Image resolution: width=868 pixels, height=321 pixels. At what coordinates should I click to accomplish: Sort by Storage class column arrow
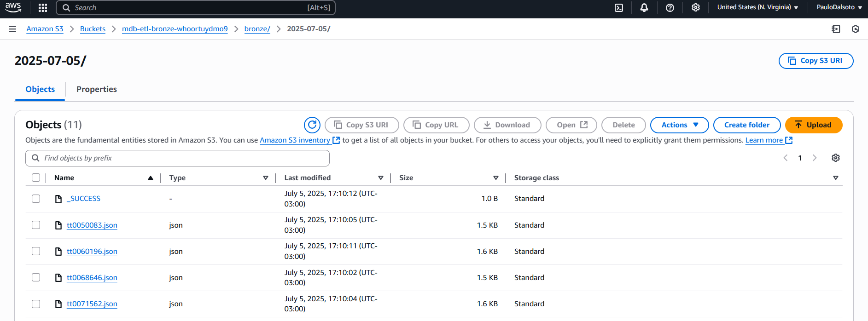point(836,178)
